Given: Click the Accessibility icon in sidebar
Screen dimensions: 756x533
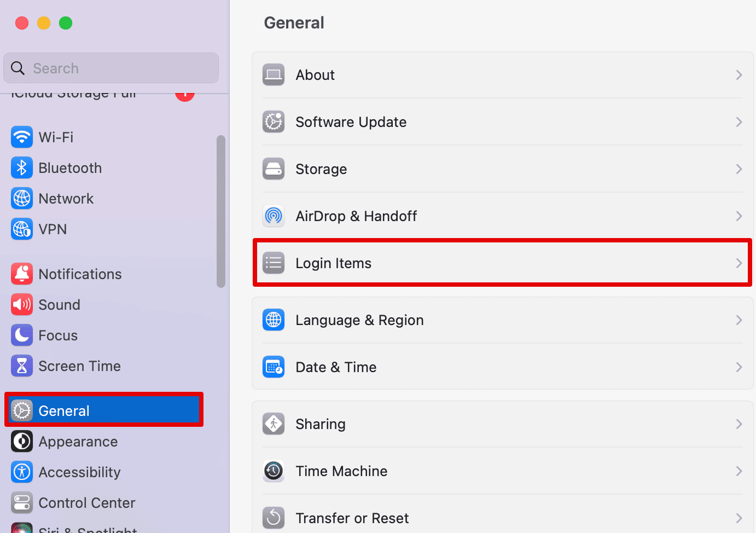Looking at the screenshot, I should (22, 472).
